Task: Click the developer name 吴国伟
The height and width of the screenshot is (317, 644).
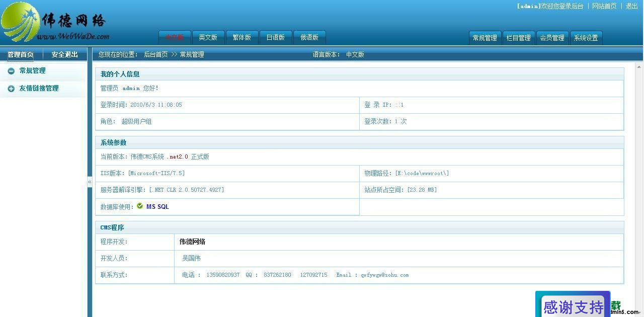Action: point(191,259)
